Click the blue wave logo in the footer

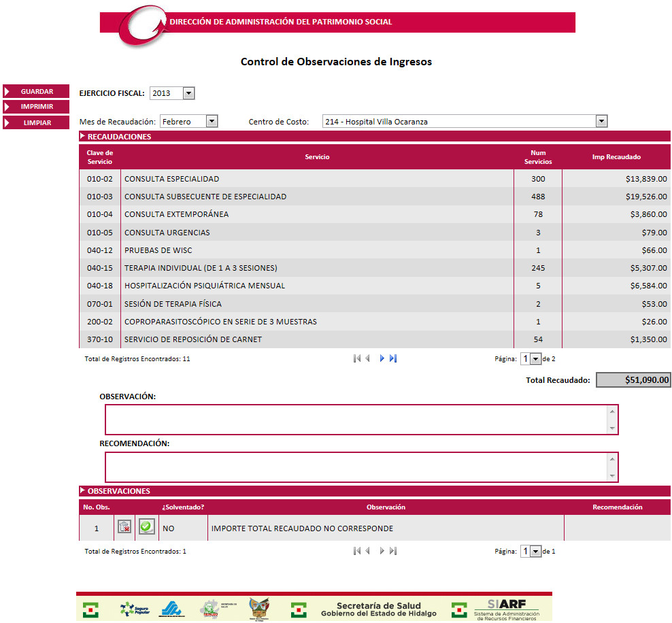(172, 609)
